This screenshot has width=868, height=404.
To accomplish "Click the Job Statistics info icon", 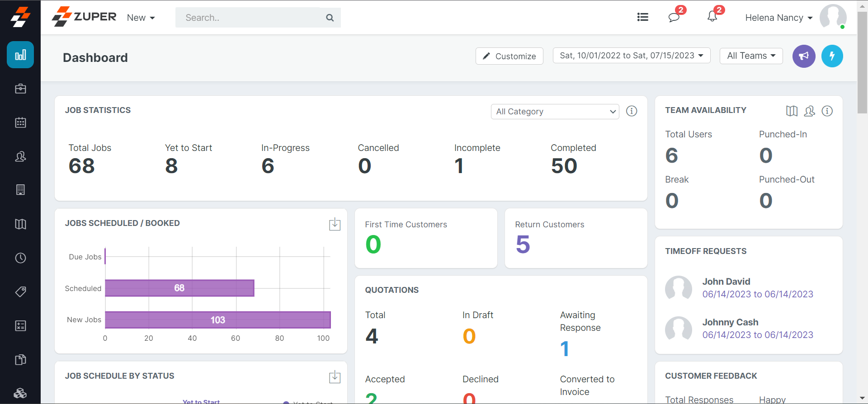I will [632, 111].
